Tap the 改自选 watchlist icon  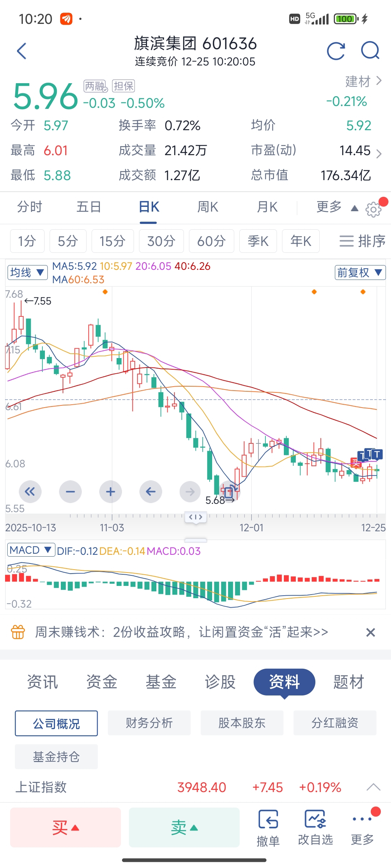click(315, 828)
